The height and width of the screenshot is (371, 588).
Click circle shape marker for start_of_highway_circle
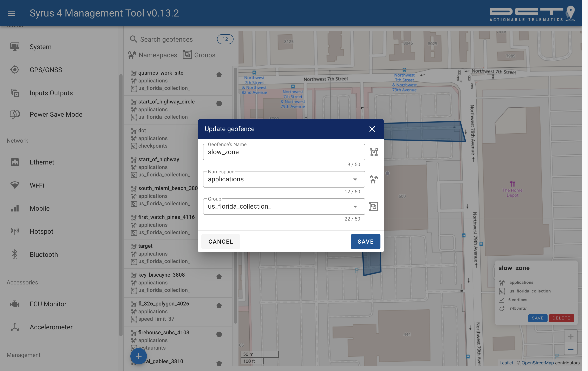tap(219, 103)
